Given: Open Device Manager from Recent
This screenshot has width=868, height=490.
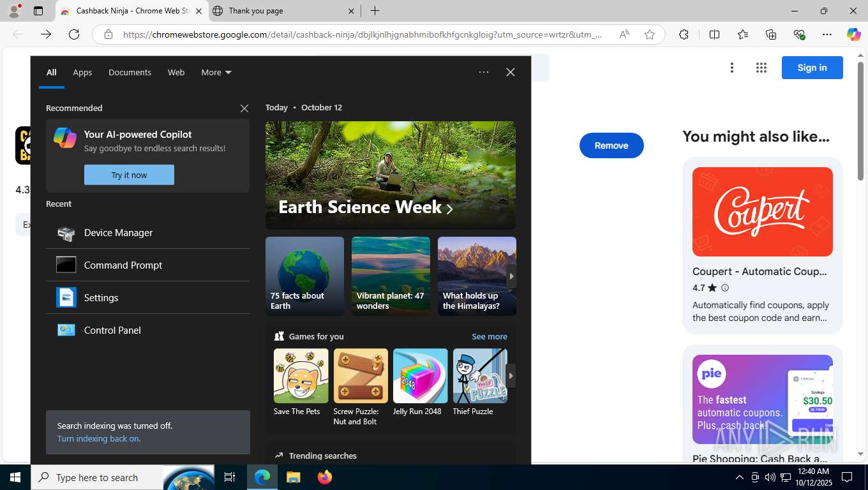Looking at the screenshot, I should [x=147, y=233].
